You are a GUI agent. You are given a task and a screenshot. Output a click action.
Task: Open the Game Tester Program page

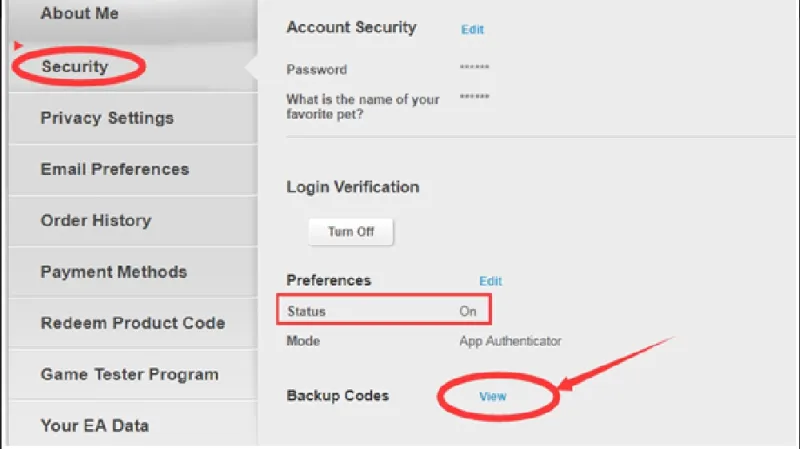tap(129, 374)
